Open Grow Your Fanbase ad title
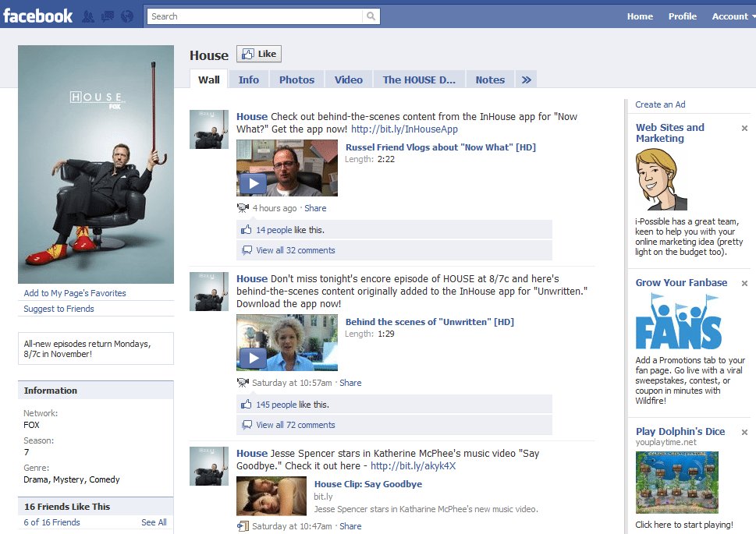 (681, 283)
